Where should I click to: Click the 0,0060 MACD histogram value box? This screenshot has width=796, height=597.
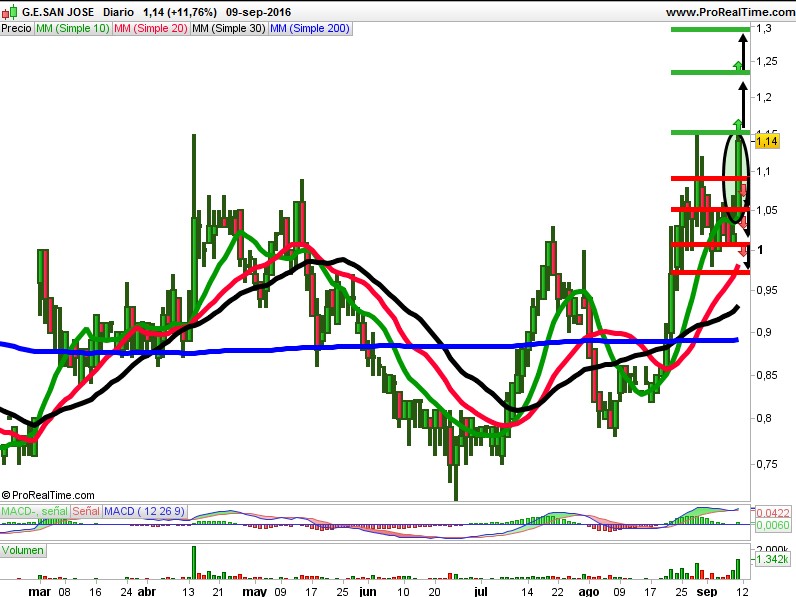coord(773,525)
